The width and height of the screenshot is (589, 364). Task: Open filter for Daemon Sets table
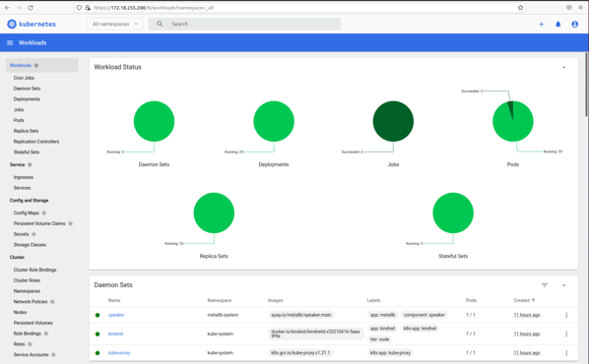pos(545,285)
